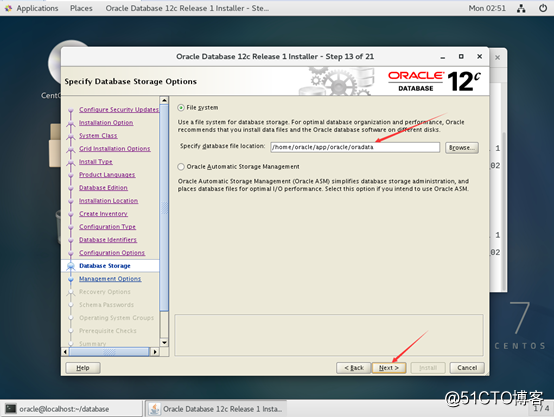554x417 pixels.
Task: Minimize the installer window
Action: pos(443,57)
